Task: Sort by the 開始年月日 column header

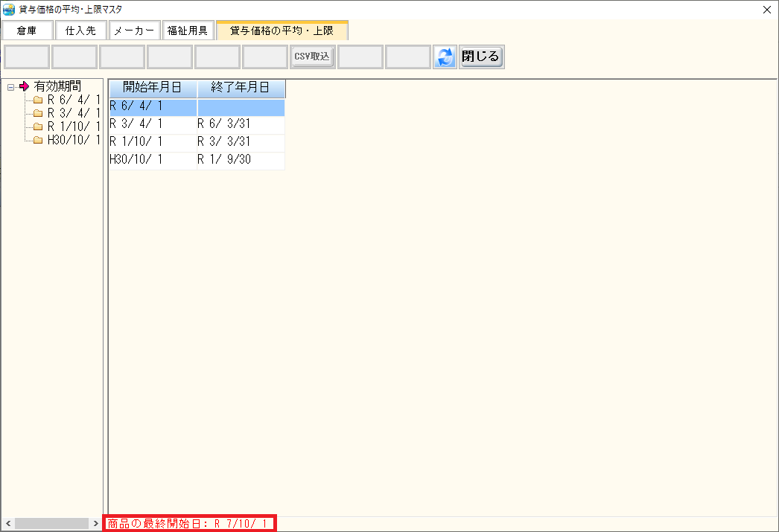Action: pyautogui.click(x=153, y=88)
